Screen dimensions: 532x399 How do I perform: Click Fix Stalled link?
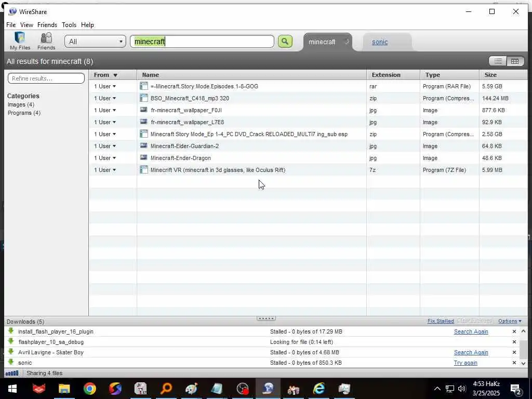(x=441, y=321)
